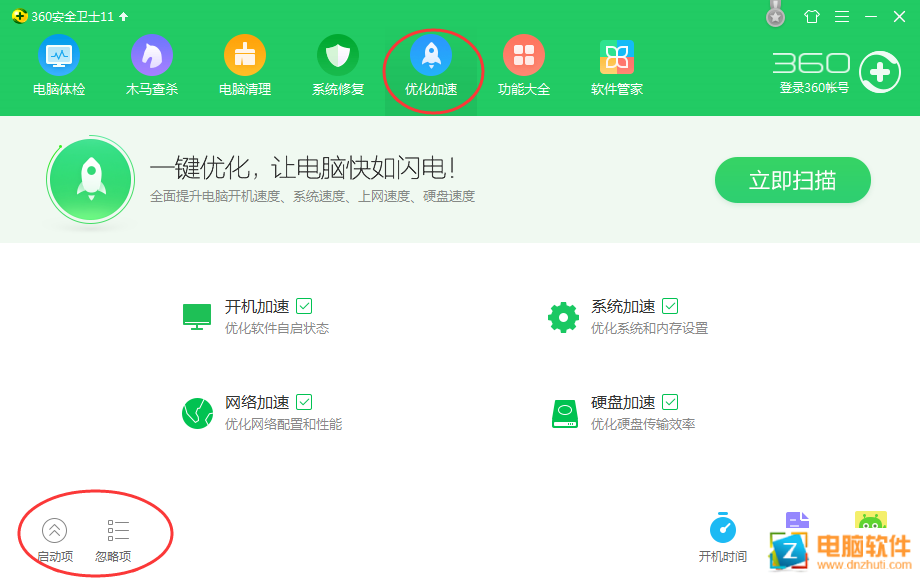Open 启动项 startup items
The image size is (920, 580).
(55, 540)
